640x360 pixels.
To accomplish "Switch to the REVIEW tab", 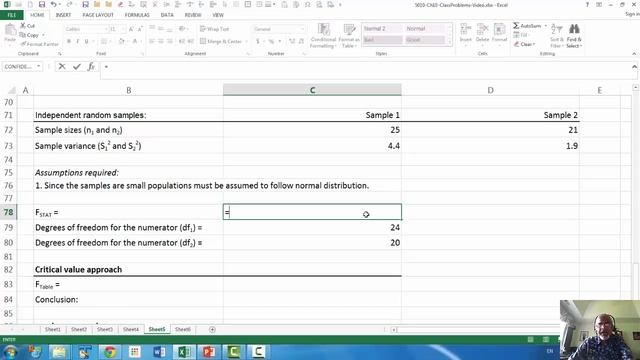I will [x=193, y=15].
